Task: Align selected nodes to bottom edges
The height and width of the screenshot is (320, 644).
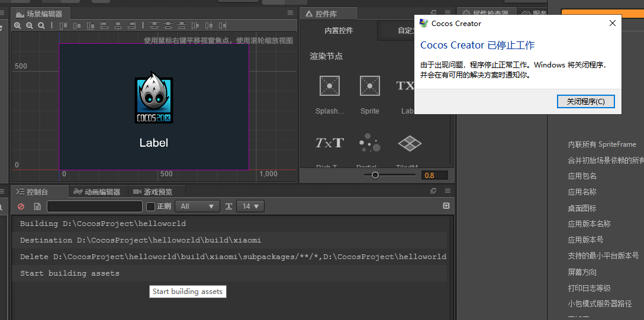Action: click(x=91, y=25)
